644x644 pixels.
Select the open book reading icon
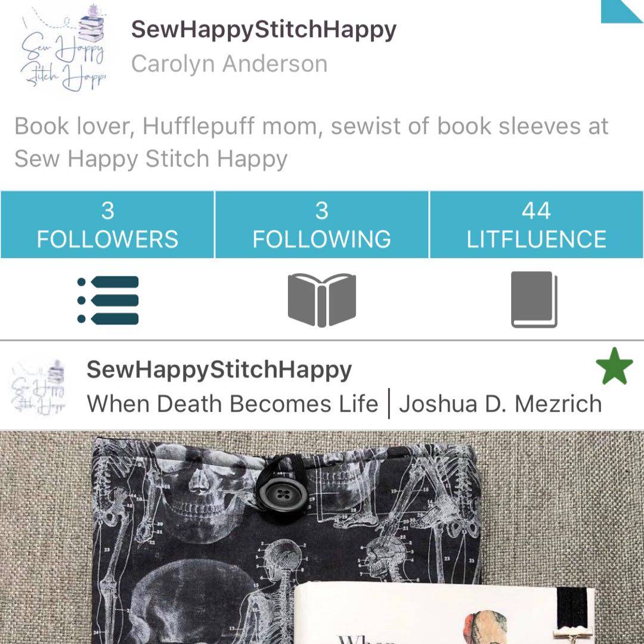(x=321, y=300)
